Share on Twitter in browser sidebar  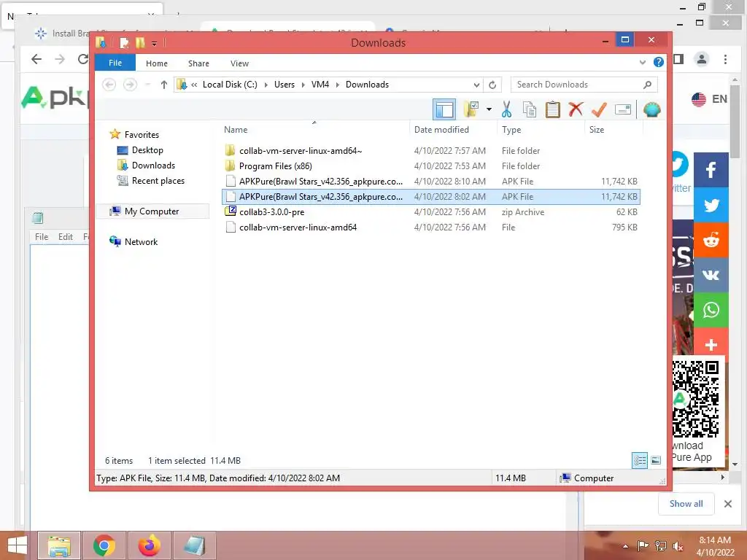tap(711, 205)
